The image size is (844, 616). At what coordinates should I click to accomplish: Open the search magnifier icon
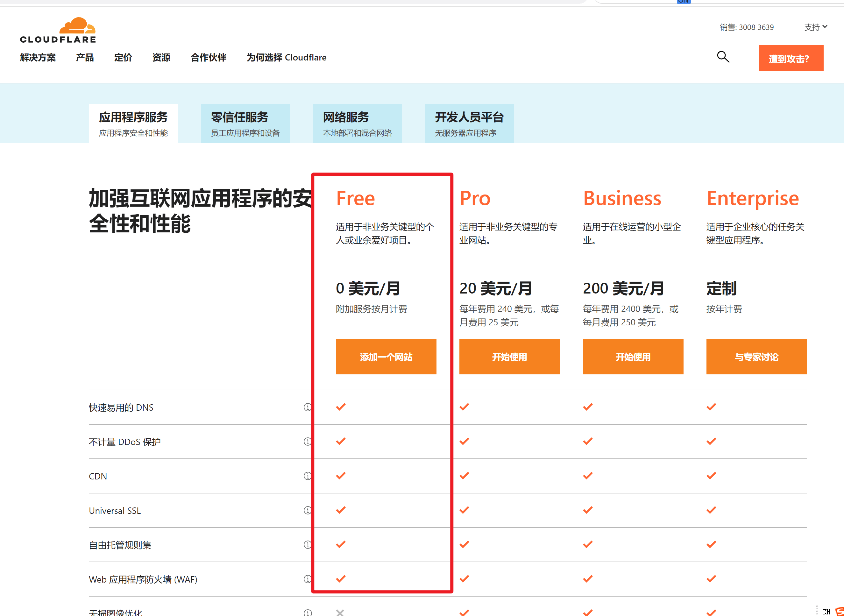click(x=723, y=57)
